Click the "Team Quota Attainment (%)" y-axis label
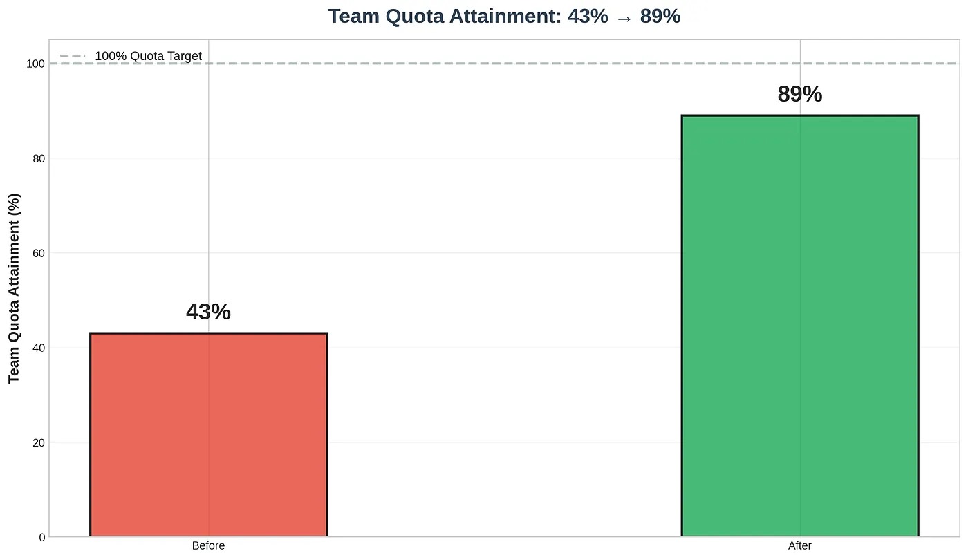968x560 pixels. [x=15, y=288]
